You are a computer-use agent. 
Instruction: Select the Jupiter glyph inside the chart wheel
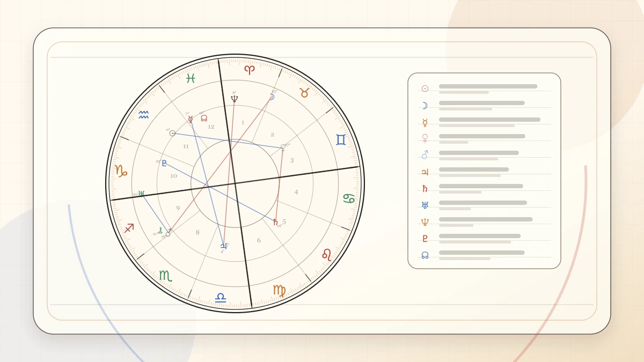(x=223, y=246)
